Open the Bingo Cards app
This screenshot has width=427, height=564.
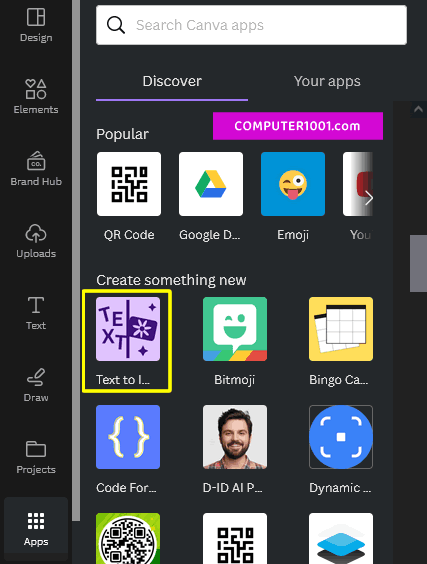click(341, 329)
